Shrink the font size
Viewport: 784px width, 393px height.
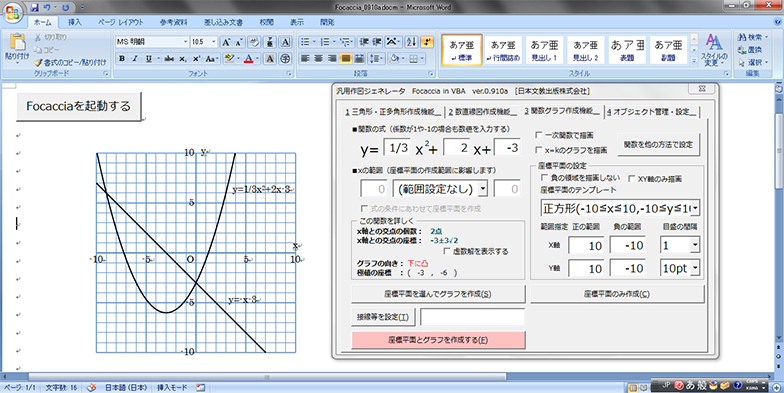click(238, 42)
